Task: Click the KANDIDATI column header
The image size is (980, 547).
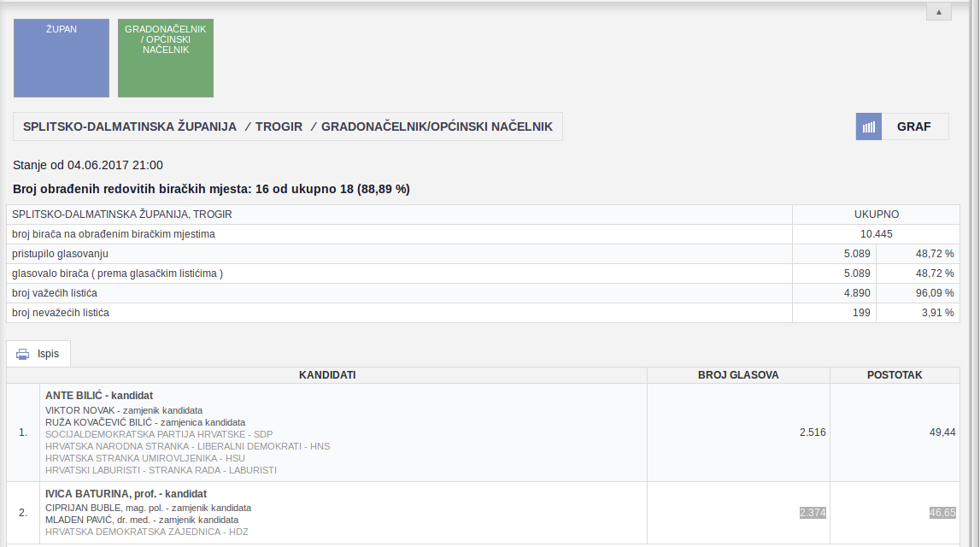Action: tap(327, 375)
